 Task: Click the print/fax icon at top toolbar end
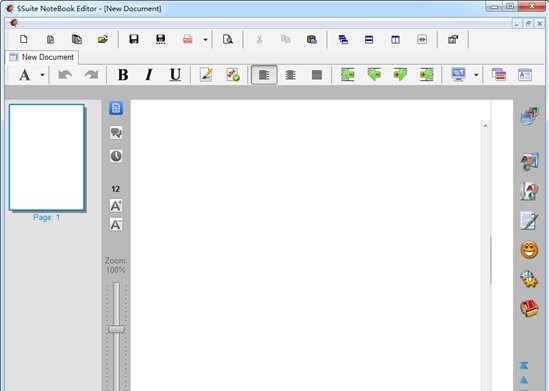[x=453, y=39]
